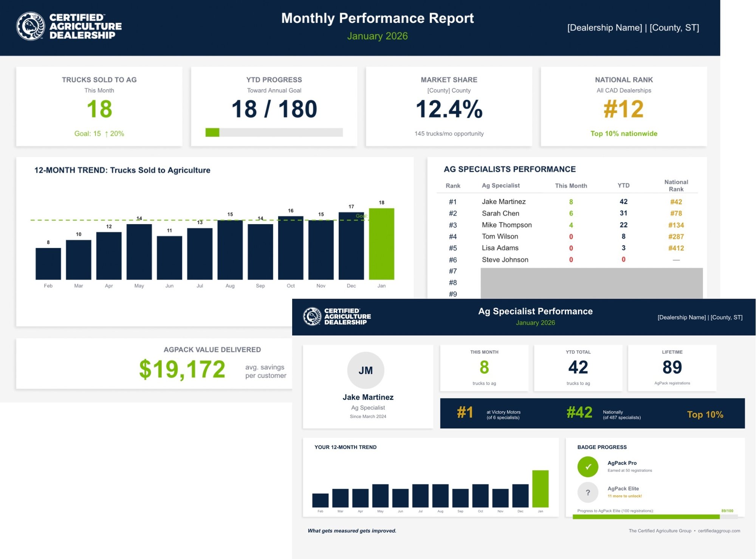Click the #12 National Rank figure
756x559 pixels.
tap(624, 110)
